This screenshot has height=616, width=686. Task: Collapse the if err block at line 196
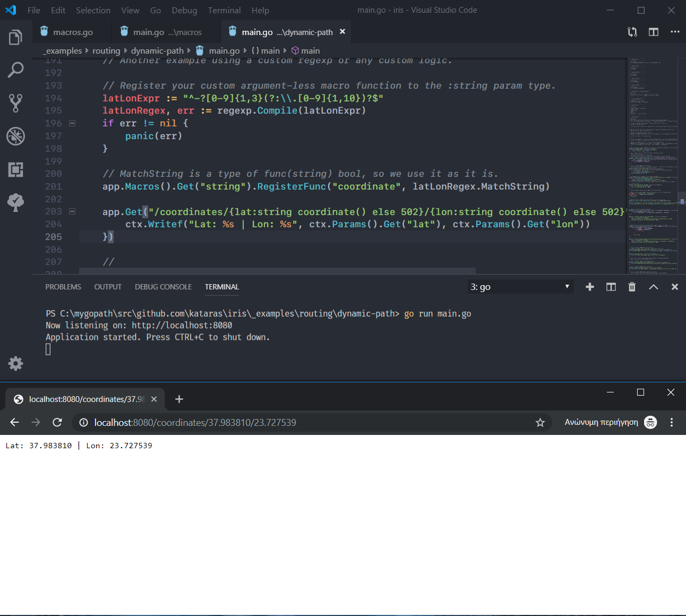point(73,123)
